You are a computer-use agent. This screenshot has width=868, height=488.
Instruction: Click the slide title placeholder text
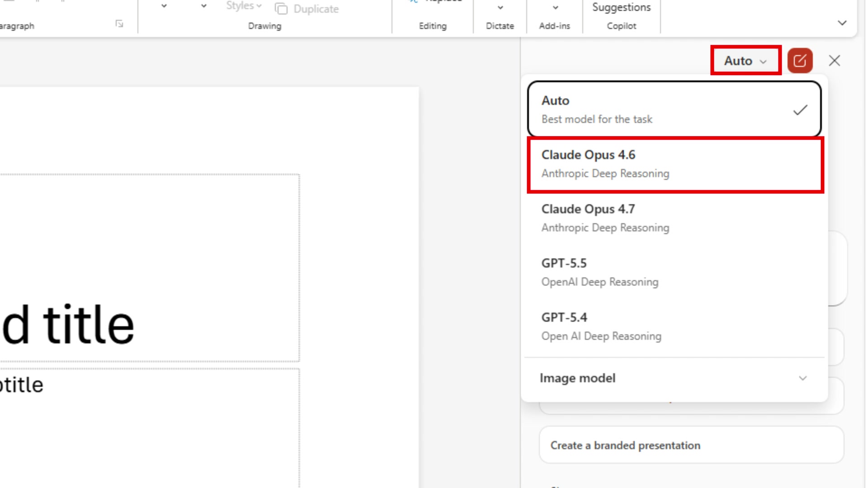68,324
